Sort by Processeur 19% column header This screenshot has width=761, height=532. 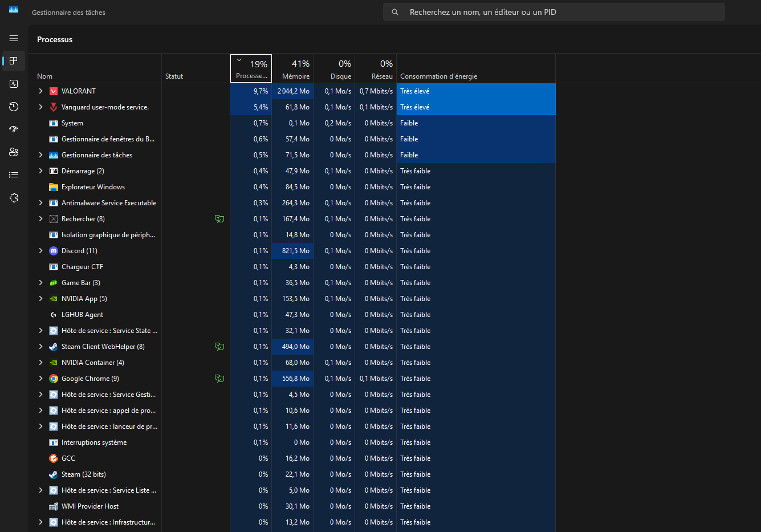pos(251,68)
